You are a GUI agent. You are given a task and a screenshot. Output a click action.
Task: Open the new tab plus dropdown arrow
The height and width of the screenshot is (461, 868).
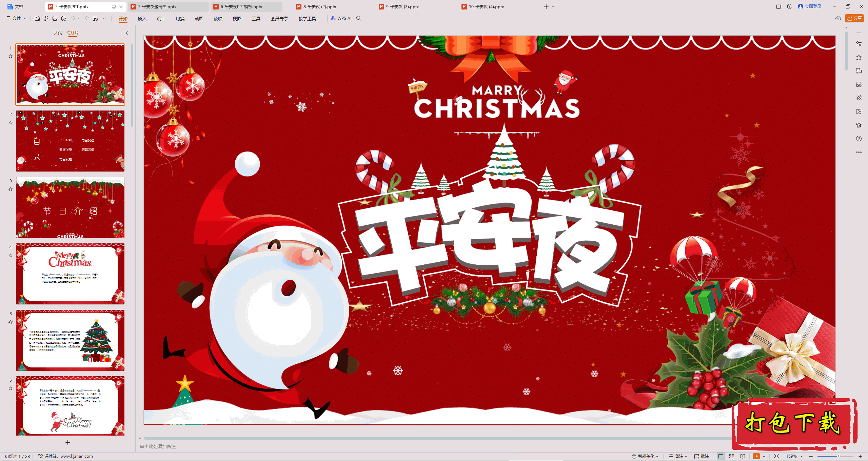(x=553, y=7)
